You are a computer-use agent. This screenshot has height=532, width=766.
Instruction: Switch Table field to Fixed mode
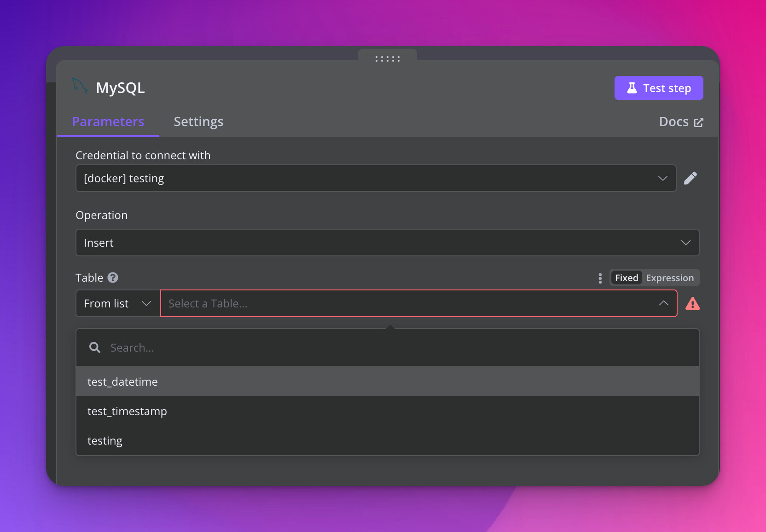coord(627,278)
